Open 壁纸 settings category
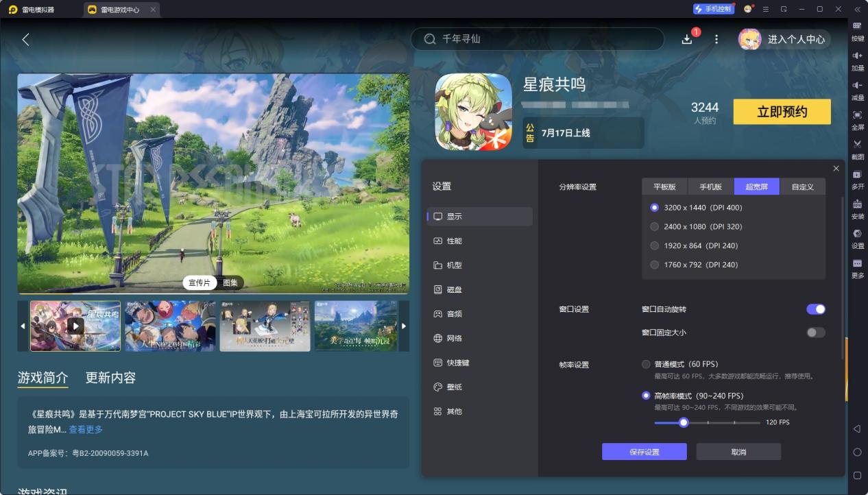 point(480,387)
